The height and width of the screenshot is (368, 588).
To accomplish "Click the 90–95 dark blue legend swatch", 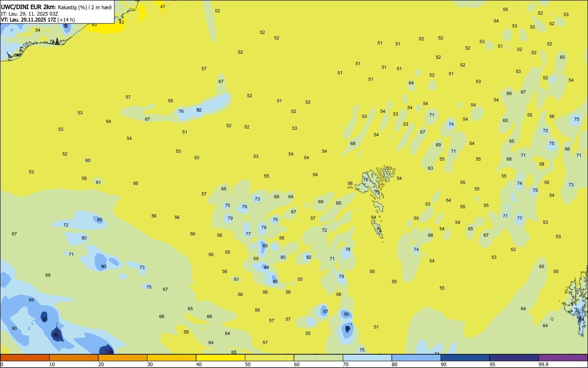I will [x=465, y=357].
